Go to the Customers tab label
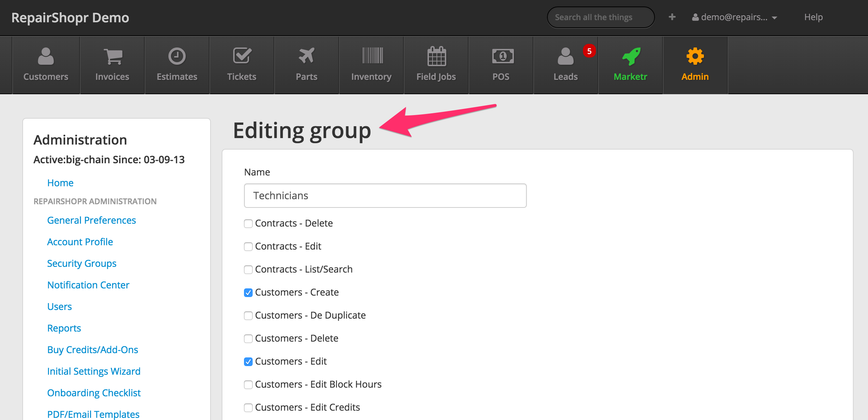The width and height of the screenshot is (868, 420). (x=46, y=77)
